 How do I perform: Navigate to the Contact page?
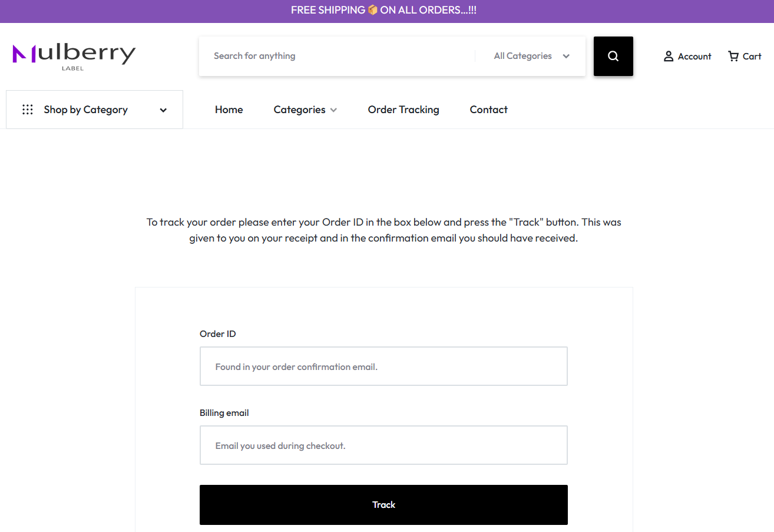[488, 110]
